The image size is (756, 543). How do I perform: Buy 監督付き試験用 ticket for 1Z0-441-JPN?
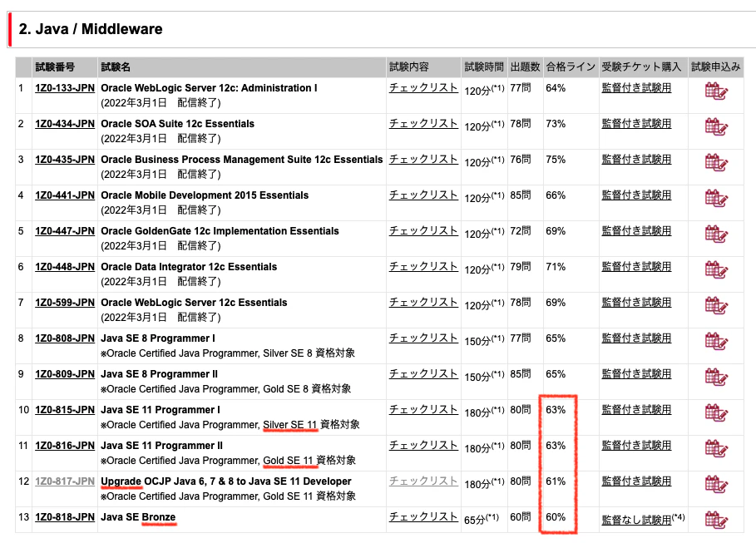[x=636, y=195]
